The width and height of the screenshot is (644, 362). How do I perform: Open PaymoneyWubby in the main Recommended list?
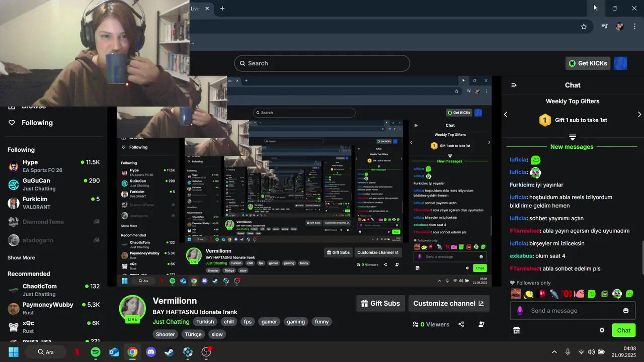(54, 308)
